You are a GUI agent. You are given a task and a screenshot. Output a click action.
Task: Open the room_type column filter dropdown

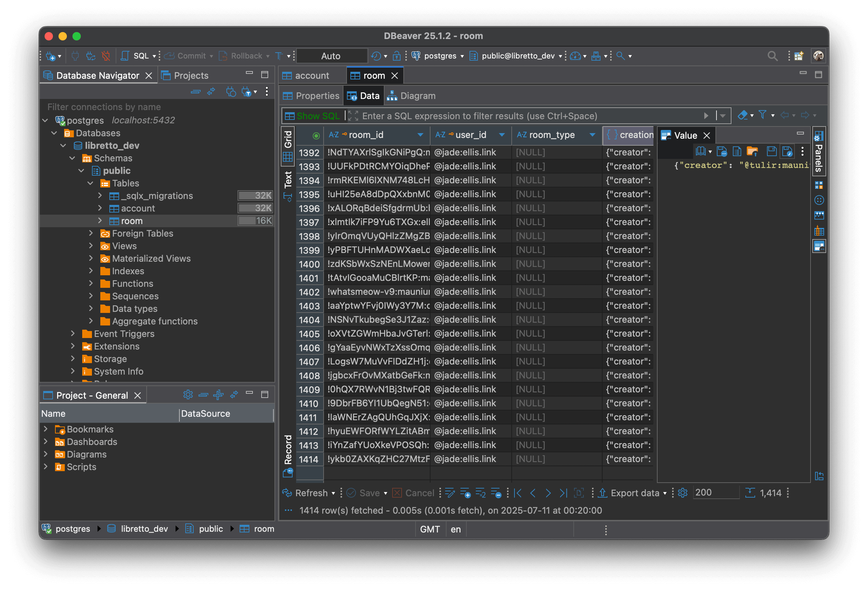click(x=592, y=135)
